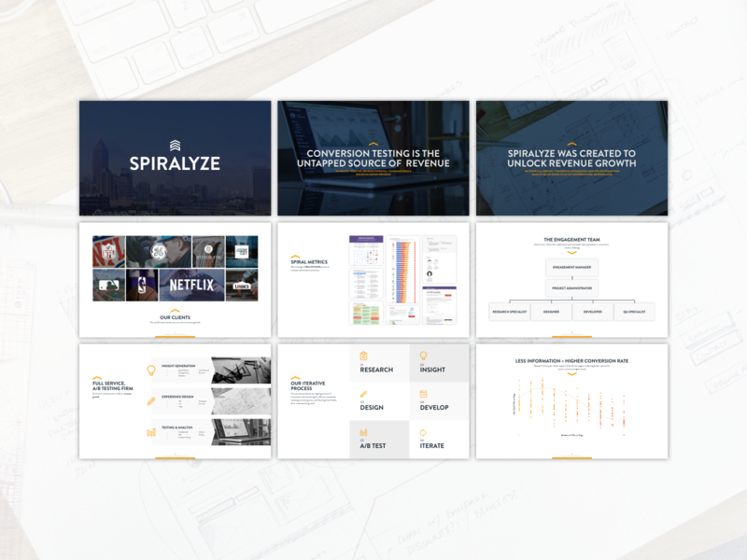Click the Developer org chart box
This screenshot has height=560, width=747.
point(593,312)
